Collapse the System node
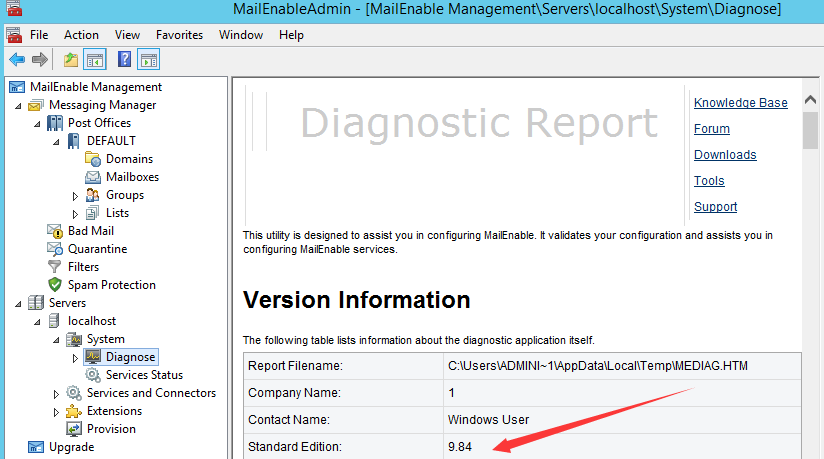 56,340
